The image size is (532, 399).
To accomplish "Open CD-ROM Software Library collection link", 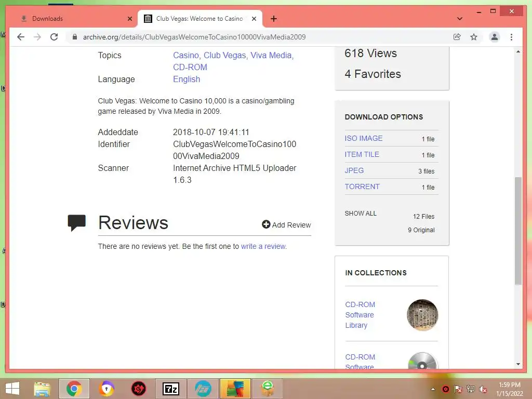I will [360, 315].
